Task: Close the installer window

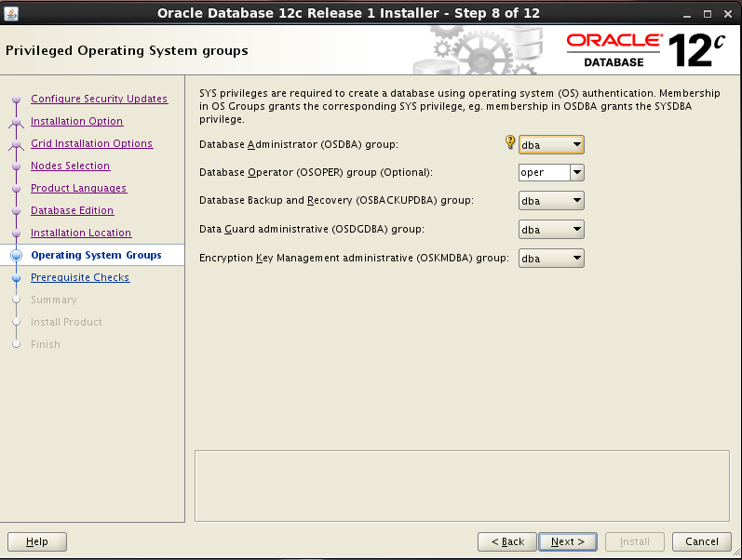Action: tap(728, 14)
